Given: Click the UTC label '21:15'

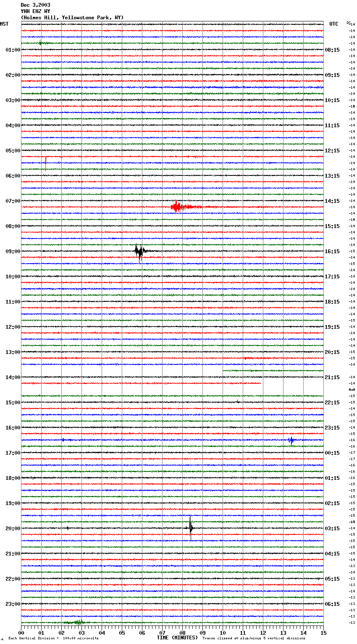Looking at the screenshot, I should (x=332, y=377).
